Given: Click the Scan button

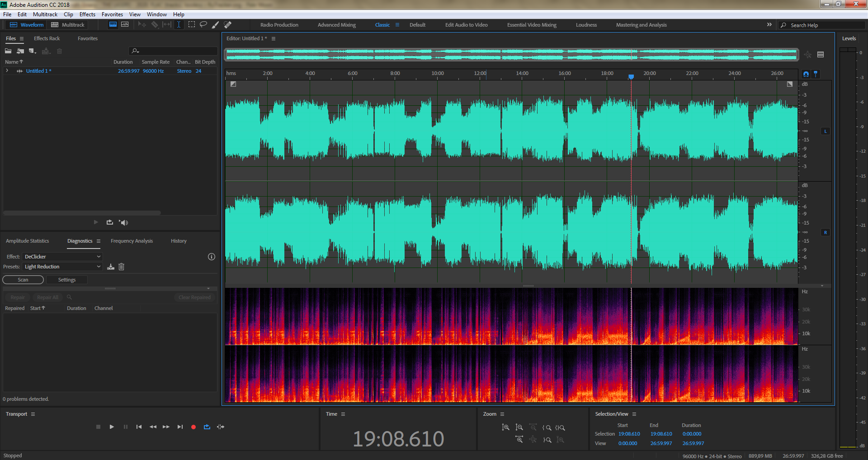Looking at the screenshot, I should 23,280.
